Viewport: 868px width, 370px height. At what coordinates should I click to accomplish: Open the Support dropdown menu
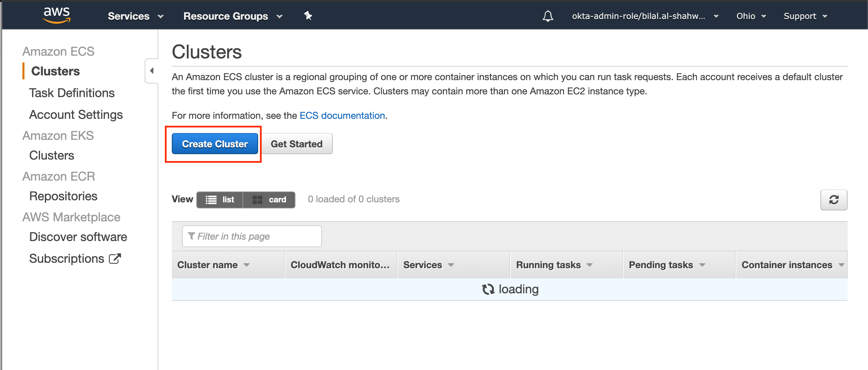pos(805,16)
